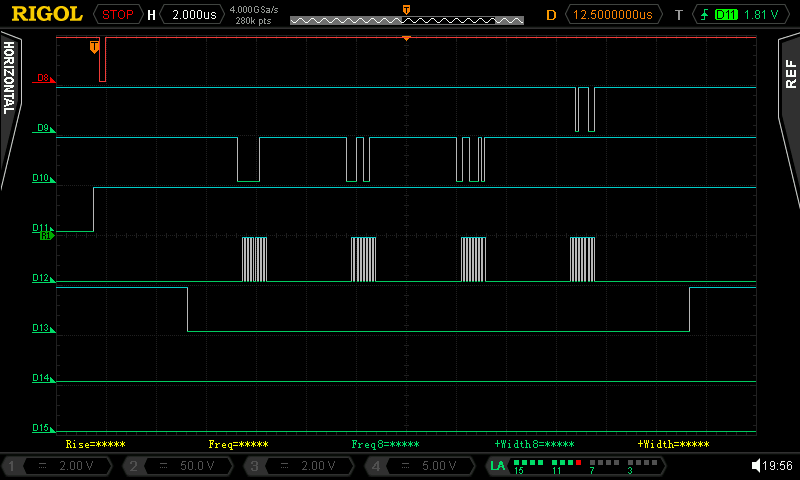Toggle the STOP run status indicator
Viewport: 800px width, 480px height.
click(118, 14)
